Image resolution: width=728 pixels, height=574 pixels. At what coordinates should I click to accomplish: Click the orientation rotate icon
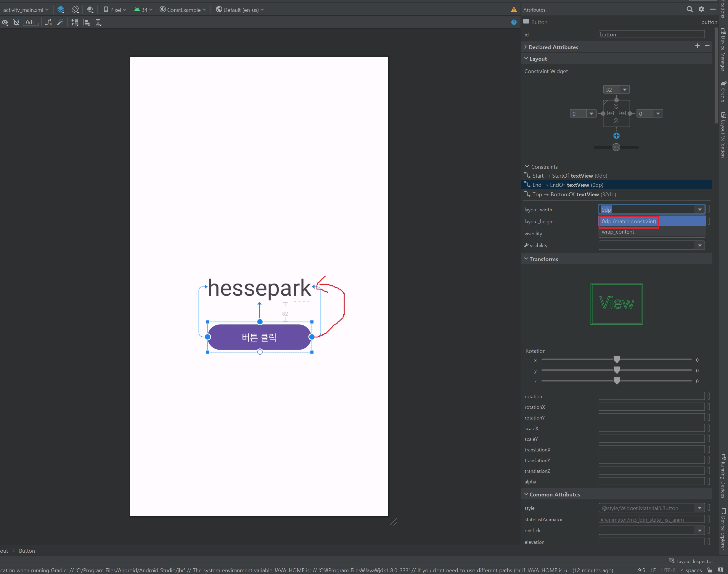point(75,9)
